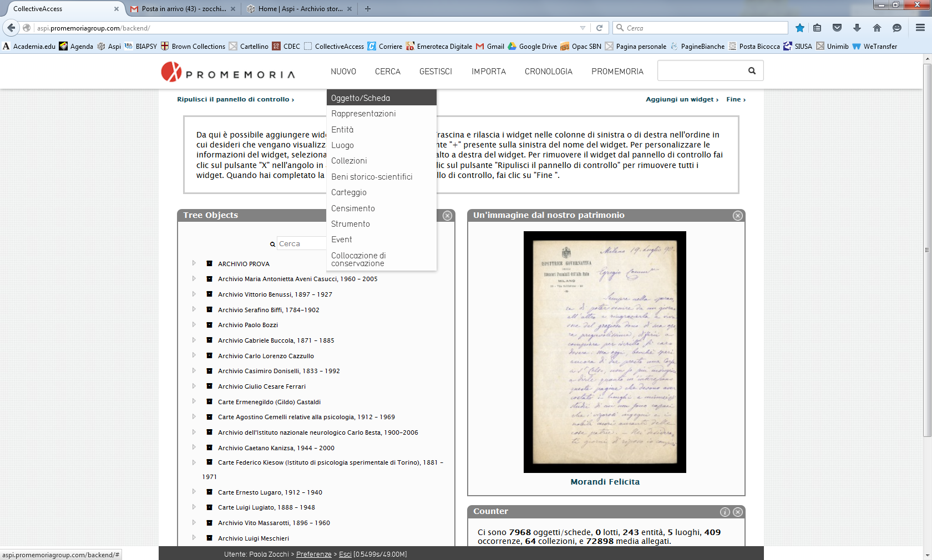932x560 pixels.
Task: Close the CollectiveAccess tab
Action: (x=116, y=9)
